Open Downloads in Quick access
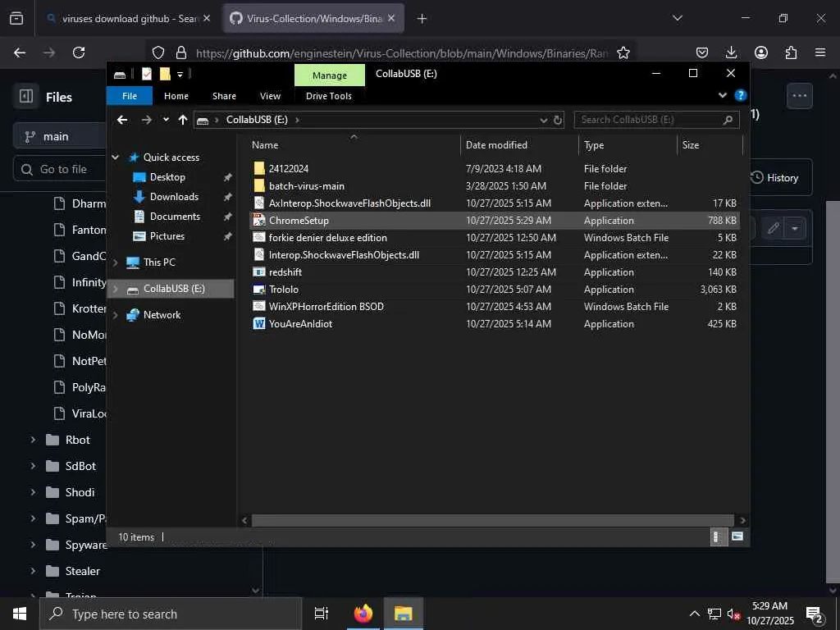 tap(174, 197)
